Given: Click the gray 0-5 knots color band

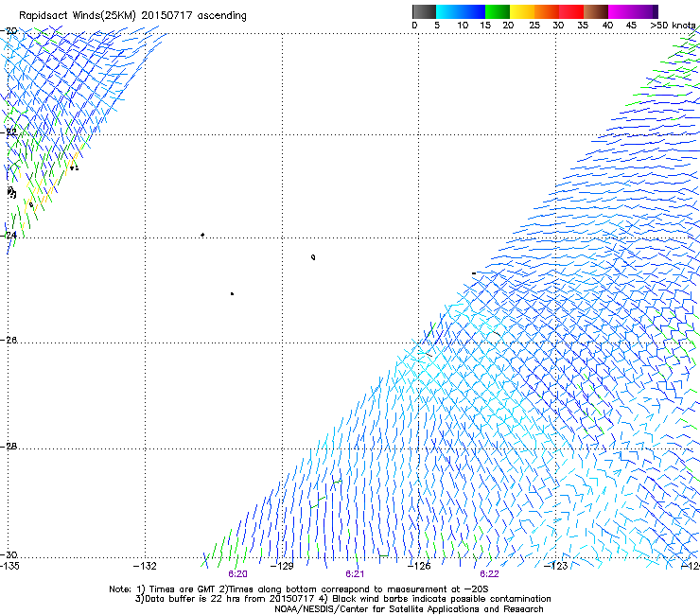Looking at the screenshot, I should 424,11.
